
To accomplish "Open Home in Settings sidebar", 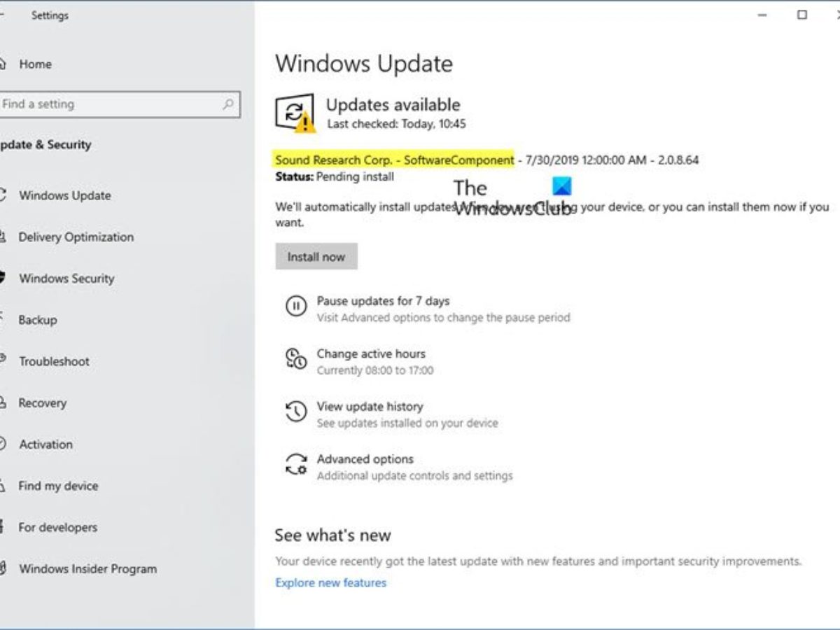I will click(x=35, y=64).
